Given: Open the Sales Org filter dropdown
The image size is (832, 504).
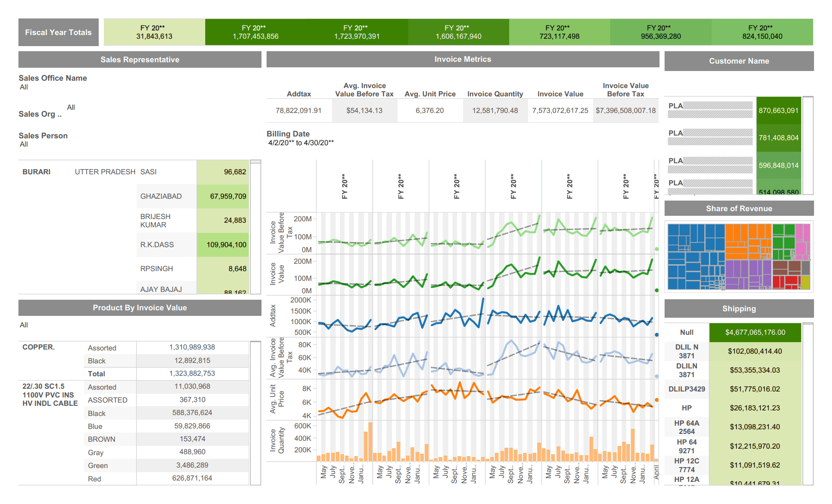Looking at the screenshot, I should 71,107.
